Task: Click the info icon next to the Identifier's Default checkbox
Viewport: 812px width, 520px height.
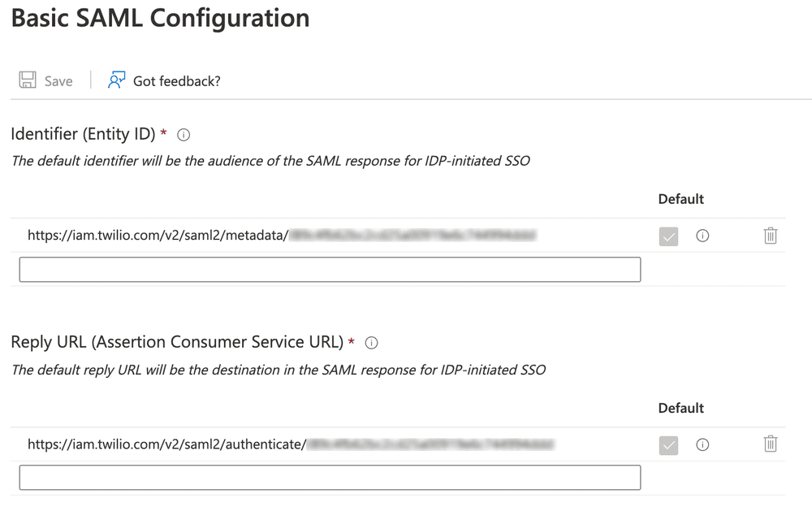Action: point(702,236)
